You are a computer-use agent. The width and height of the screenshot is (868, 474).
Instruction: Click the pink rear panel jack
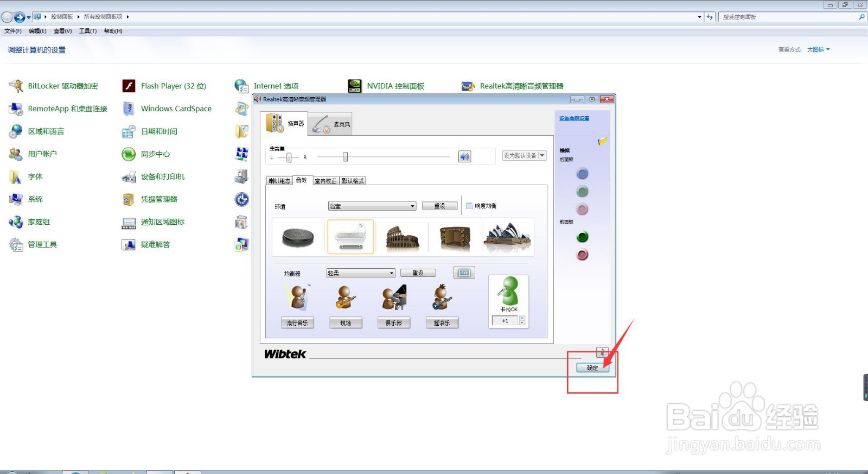pyautogui.click(x=582, y=209)
